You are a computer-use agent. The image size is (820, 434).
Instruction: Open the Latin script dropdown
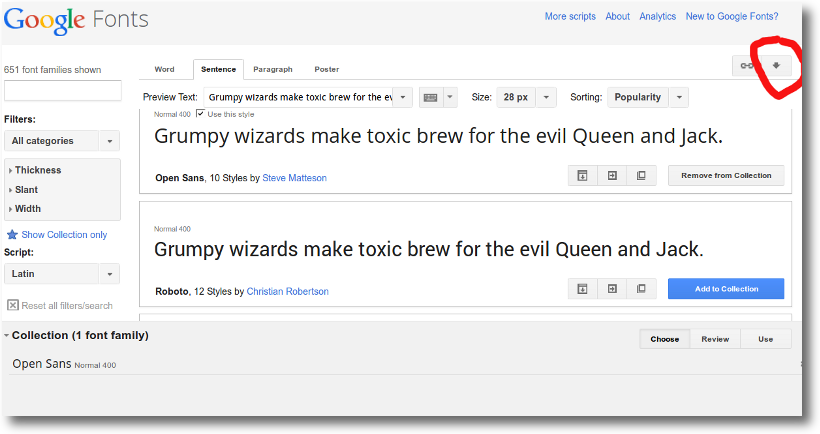click(62, 273)
